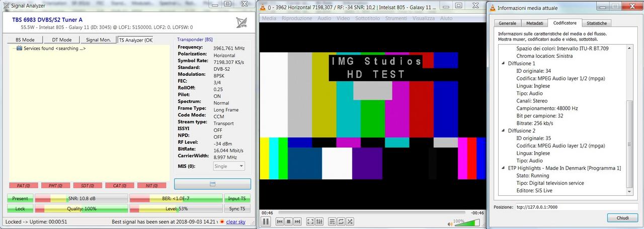644x229 pixels.
Task: Click sun icon beside clear sky
Action: (x=222, y=221)
